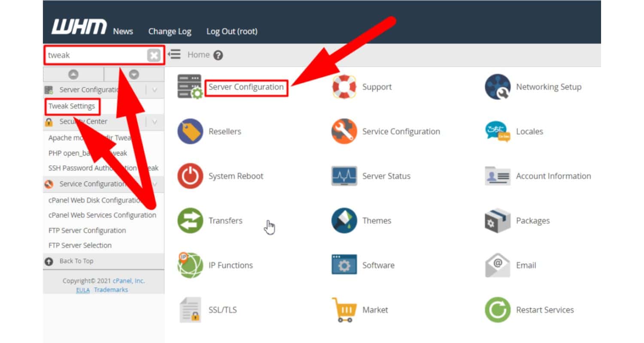Click the Support lifebuoy icon
The height and width of the screenshot is (343, 644).
click(344, 87)
